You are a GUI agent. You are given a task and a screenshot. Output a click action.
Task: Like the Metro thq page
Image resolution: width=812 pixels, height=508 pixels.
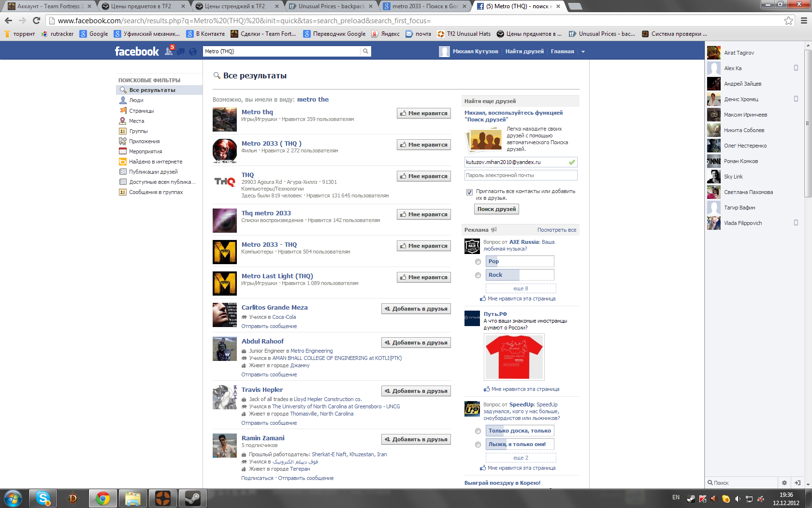coord(424,113)
